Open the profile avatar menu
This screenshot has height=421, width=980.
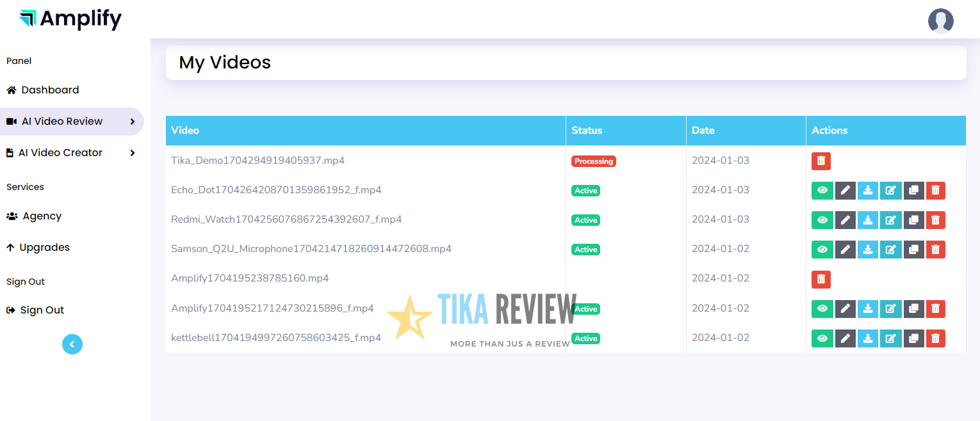click(x=940, y=21)
